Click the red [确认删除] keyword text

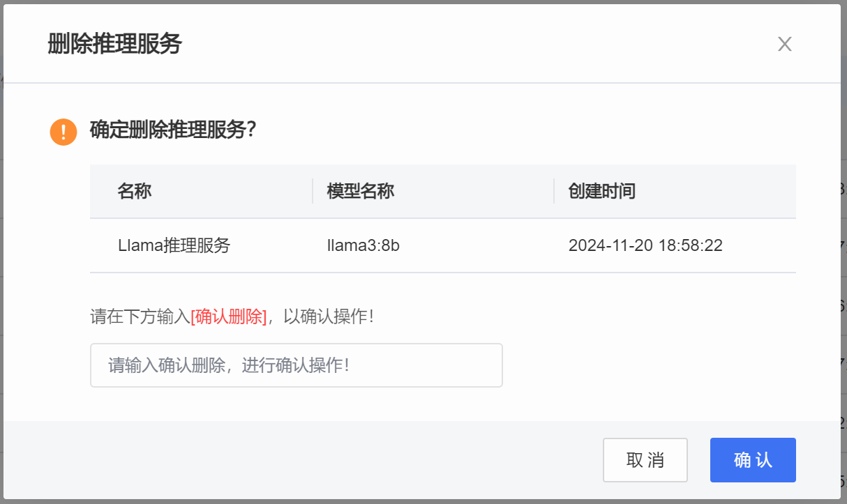[229, 316]
